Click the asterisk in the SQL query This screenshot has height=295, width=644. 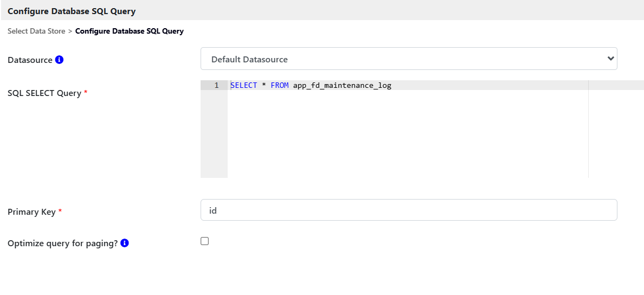(x=264, y=86)
